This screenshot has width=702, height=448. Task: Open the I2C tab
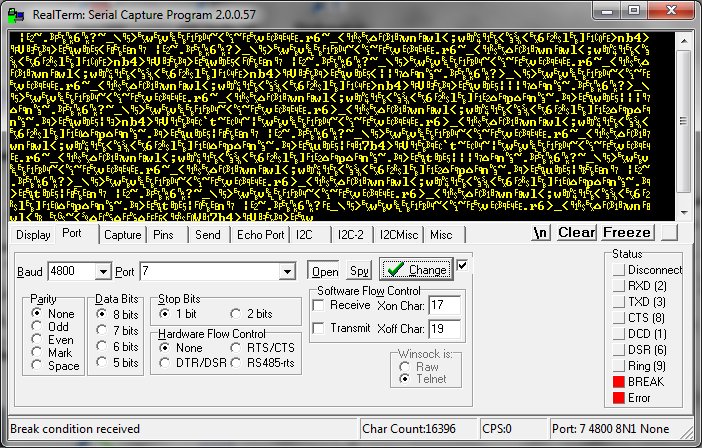click(304, 235)
